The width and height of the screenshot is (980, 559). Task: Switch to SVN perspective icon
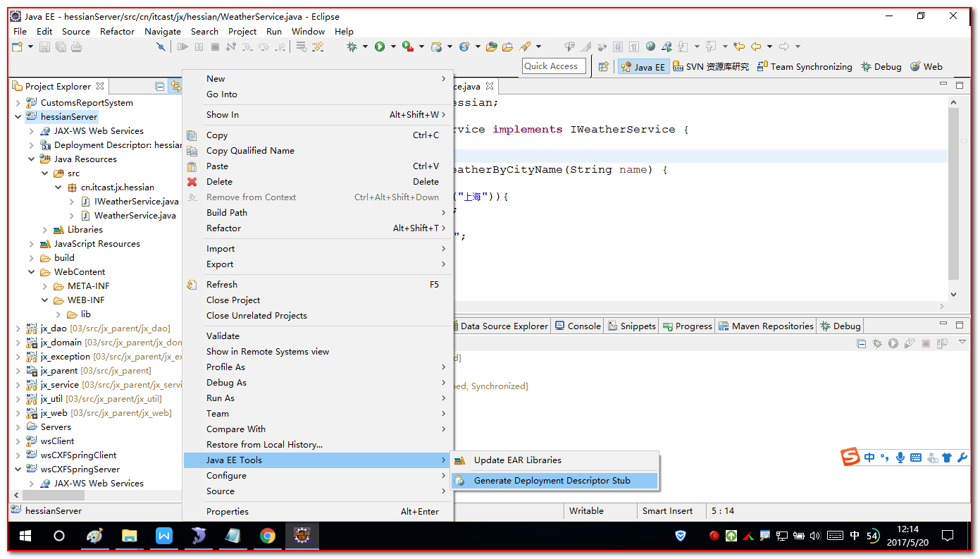pyautogui.click(x=710, y=66)
